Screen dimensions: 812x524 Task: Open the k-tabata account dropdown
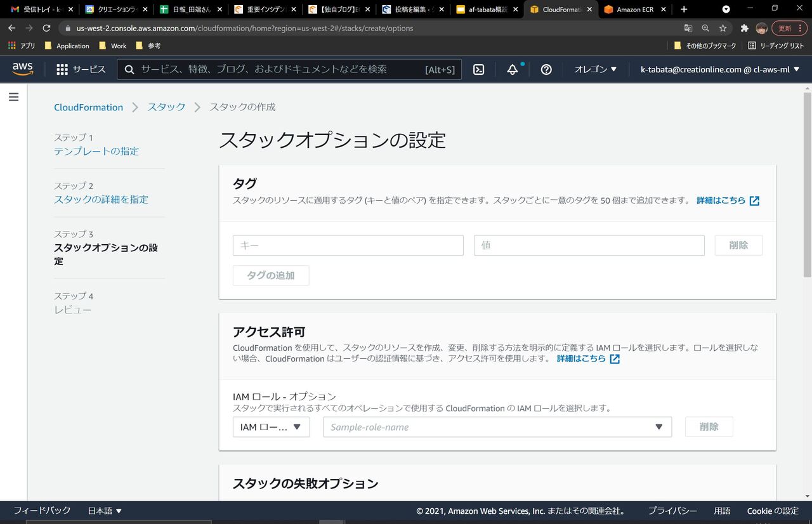point(720,69)
